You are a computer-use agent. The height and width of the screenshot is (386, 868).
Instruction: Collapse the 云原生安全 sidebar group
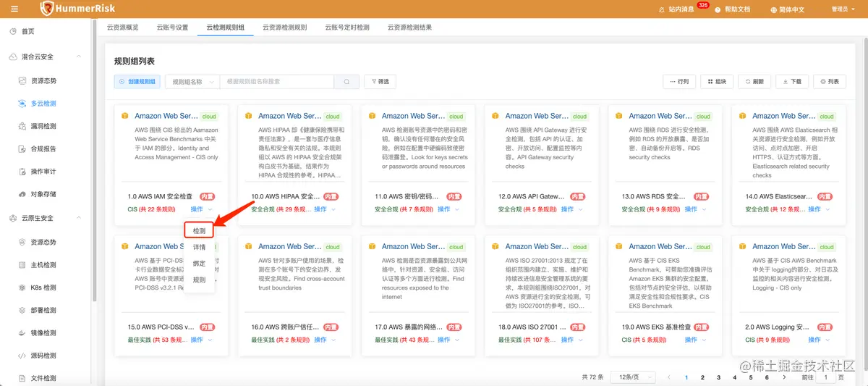tap(45, 218)
